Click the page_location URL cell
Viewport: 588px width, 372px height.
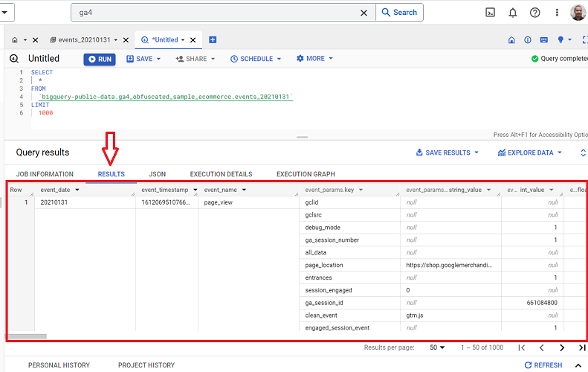(x=449, y=265)
